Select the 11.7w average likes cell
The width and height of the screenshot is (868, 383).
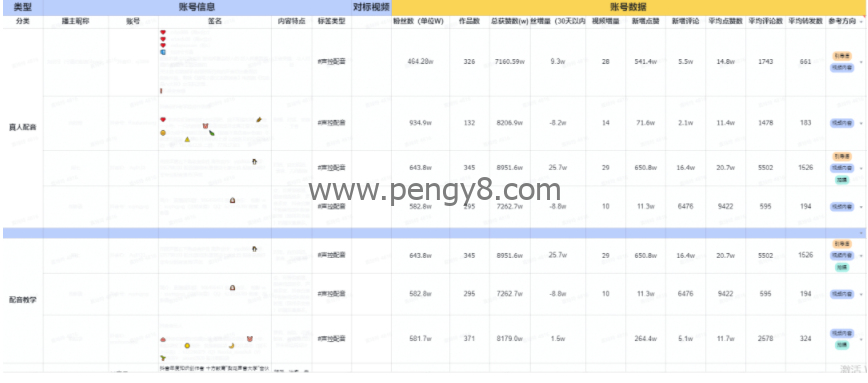726,339
